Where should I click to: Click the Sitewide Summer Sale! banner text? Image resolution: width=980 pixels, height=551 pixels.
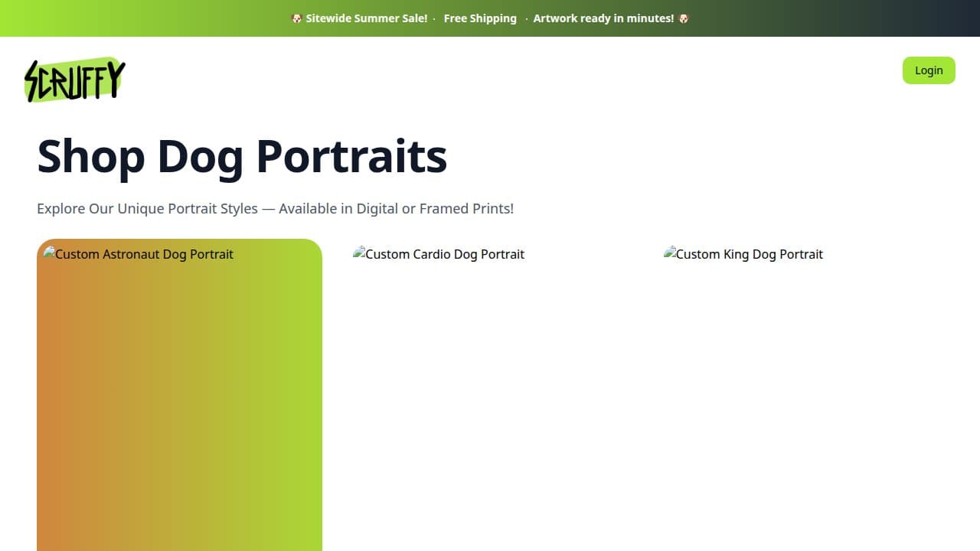click(x=367, y=18)
